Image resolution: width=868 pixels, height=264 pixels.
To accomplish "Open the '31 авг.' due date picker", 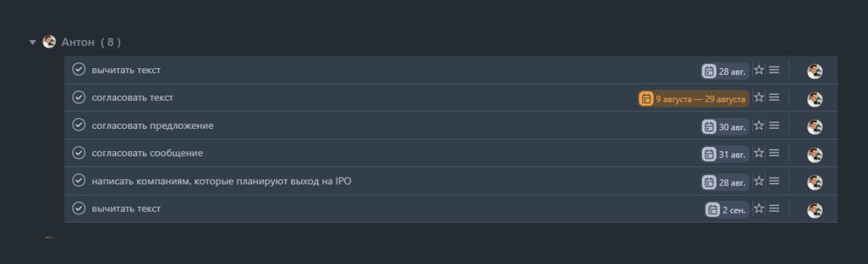I will coord(725,154).
